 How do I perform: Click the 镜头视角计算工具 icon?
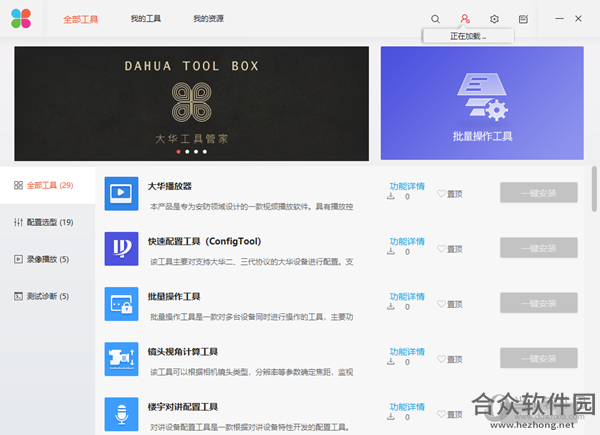(x=121, y=359)
